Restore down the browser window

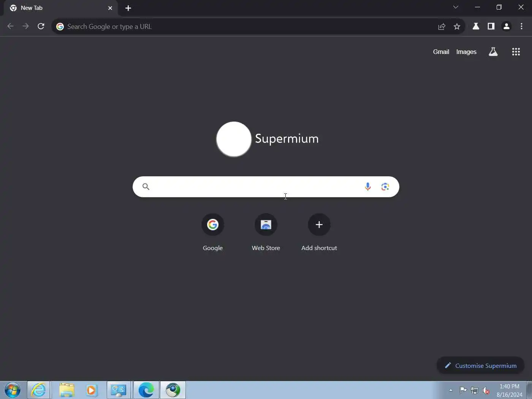coord(499,7)
